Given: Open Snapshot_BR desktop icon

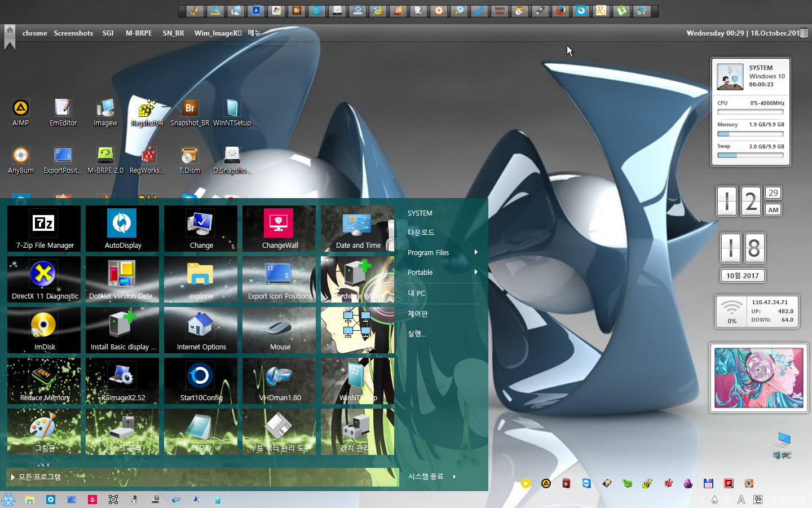Looking at the screenshot, I should (189, 112).
